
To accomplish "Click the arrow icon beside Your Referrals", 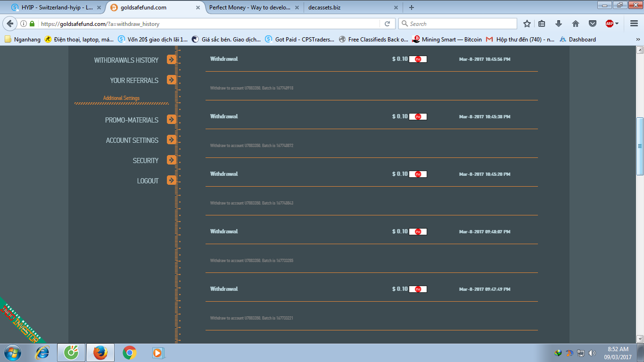I will click(172, 80).
